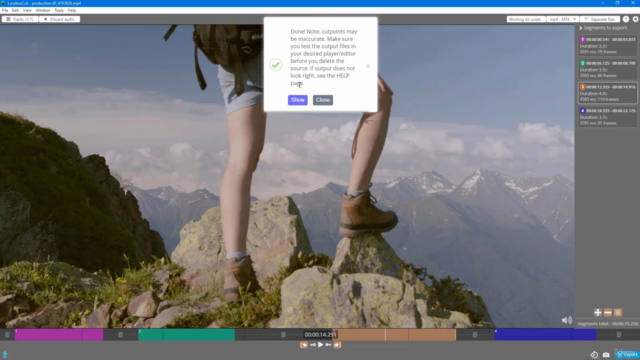Click the 00:00:14.291 timecode field
The height and width of the screenshot is (360, 640).
(x=320, y=335)
